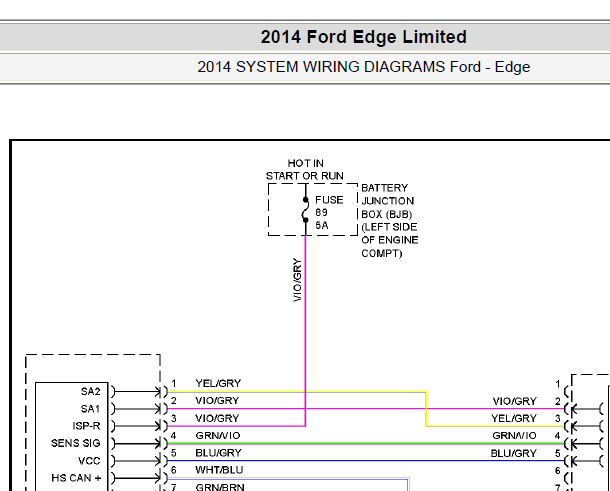Click the HOT IN START OR RUN label

(x=305, y=169)
